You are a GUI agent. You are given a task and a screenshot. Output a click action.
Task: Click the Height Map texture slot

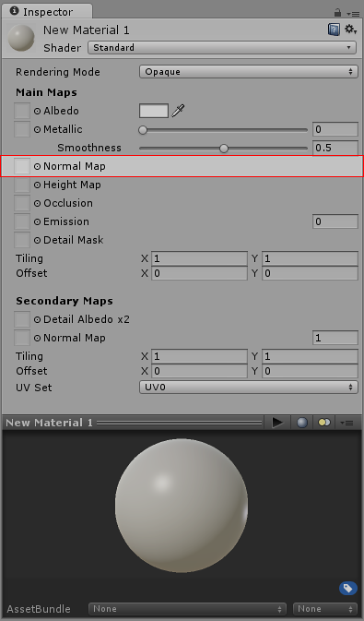point(22,185)
